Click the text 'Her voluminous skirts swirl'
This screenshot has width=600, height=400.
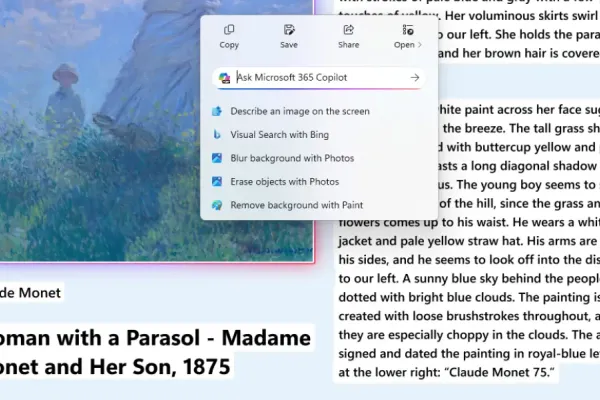(x=521, y=16)
